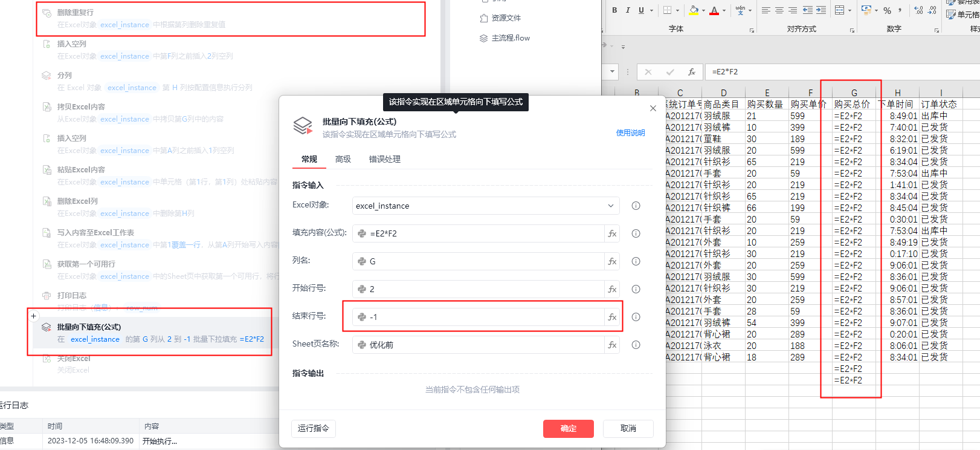Click the percent style icon

(x=887, y=10)
